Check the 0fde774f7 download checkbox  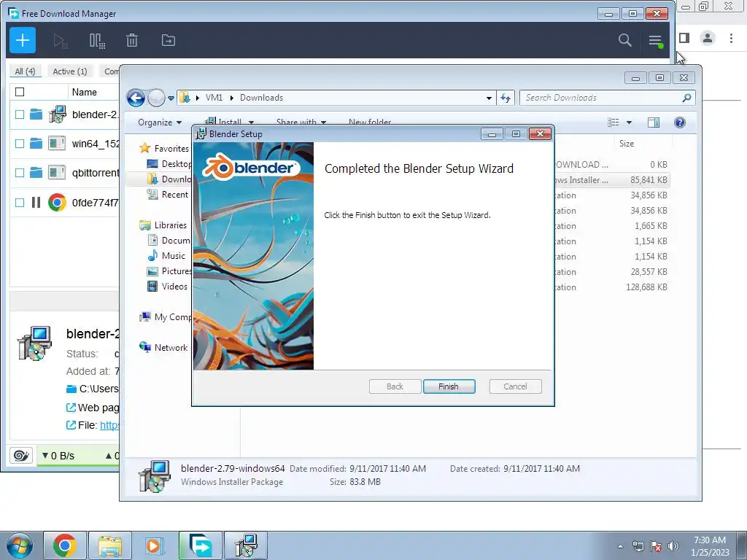(20, 203)
